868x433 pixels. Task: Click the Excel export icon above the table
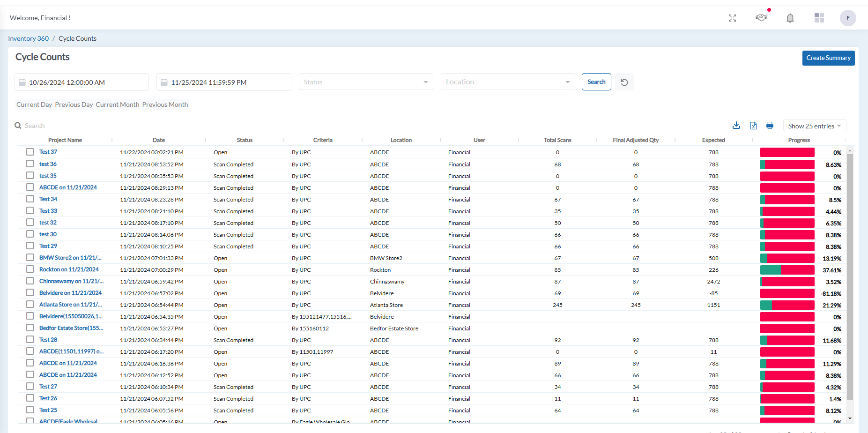tap(753, 125)
